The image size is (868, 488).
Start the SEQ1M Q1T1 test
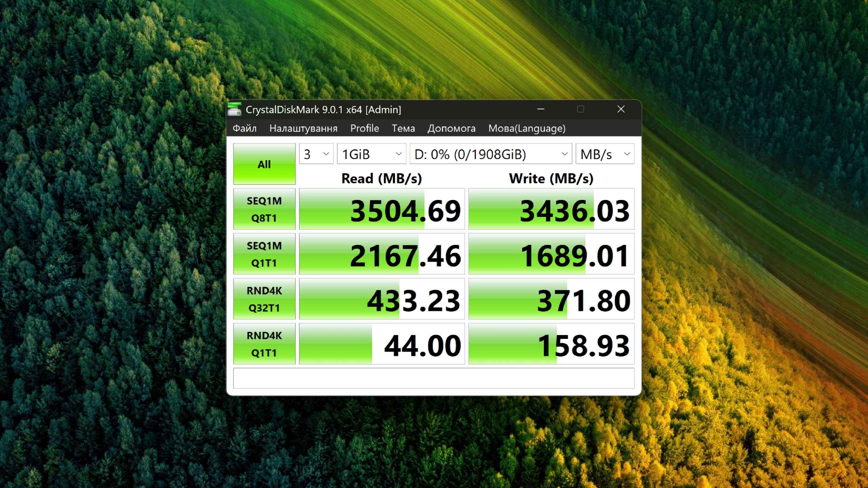tap(264, 254)
